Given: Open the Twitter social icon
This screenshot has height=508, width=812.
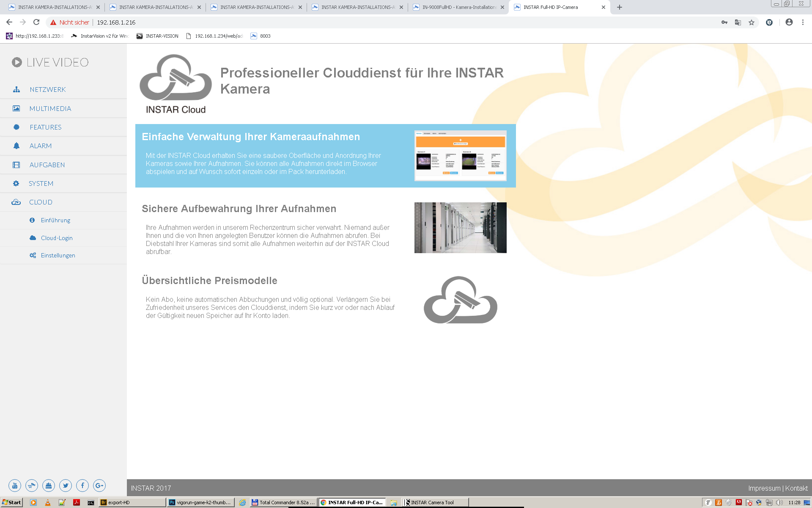Looking at the screenshot, I should click(x=66, y=486).
